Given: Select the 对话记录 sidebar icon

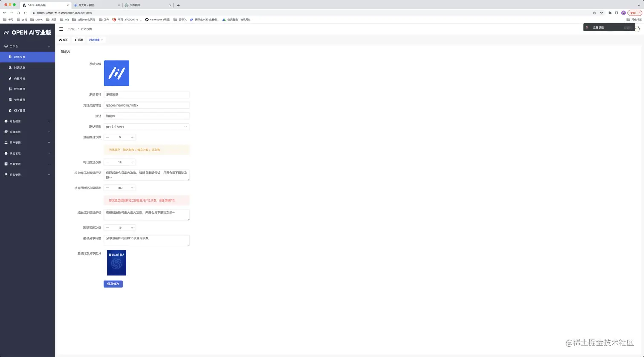Looking at the screenshot, I should pyautogui.click(x=10, y=67).
